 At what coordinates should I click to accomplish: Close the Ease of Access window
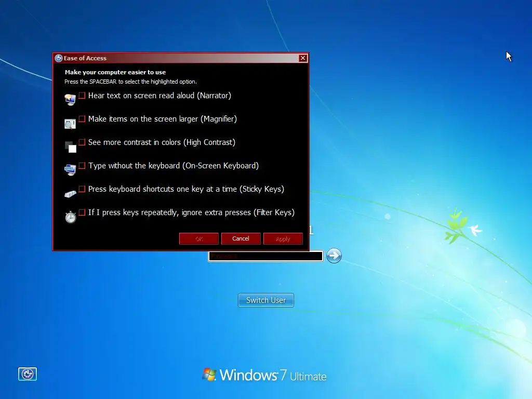(303, 58)
